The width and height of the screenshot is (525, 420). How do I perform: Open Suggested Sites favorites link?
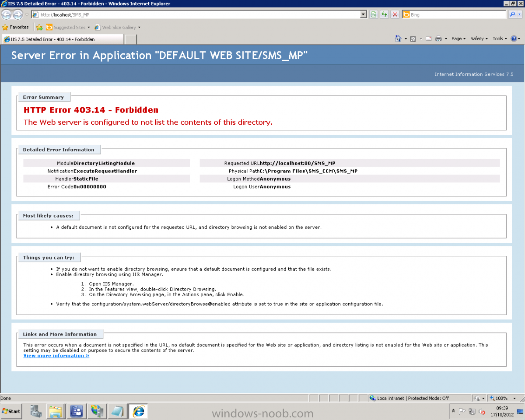68,27
